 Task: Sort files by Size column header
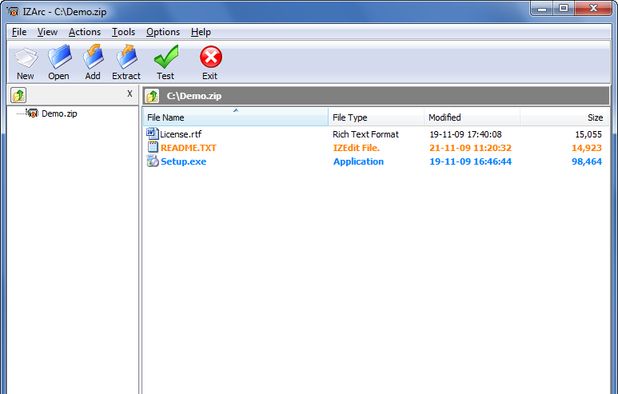(565, 117)
